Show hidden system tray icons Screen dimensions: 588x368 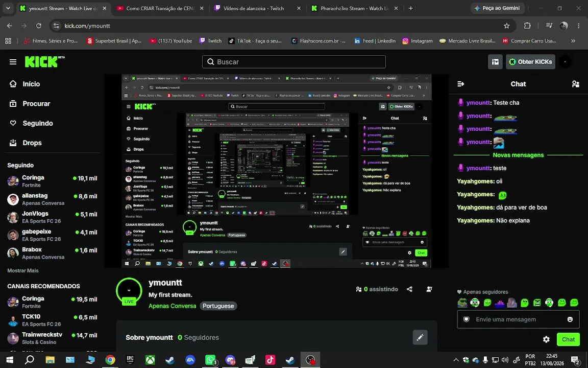pyautogui.click(x=456, y=360)
